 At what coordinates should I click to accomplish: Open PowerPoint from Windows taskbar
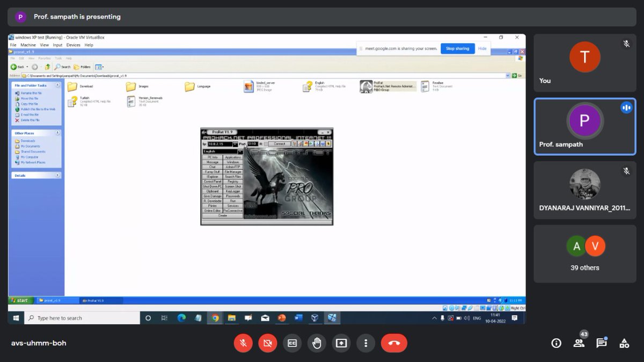pos(282,318)
